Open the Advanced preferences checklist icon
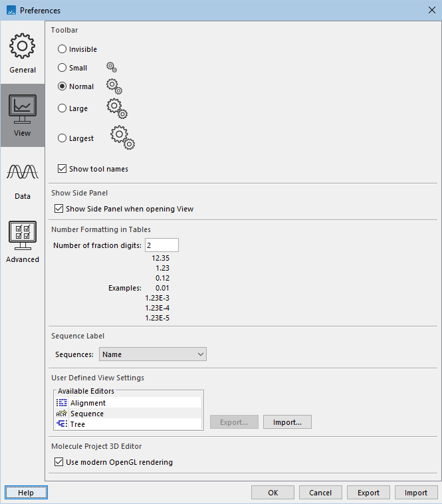442x504 pixels. click(23, 235)
